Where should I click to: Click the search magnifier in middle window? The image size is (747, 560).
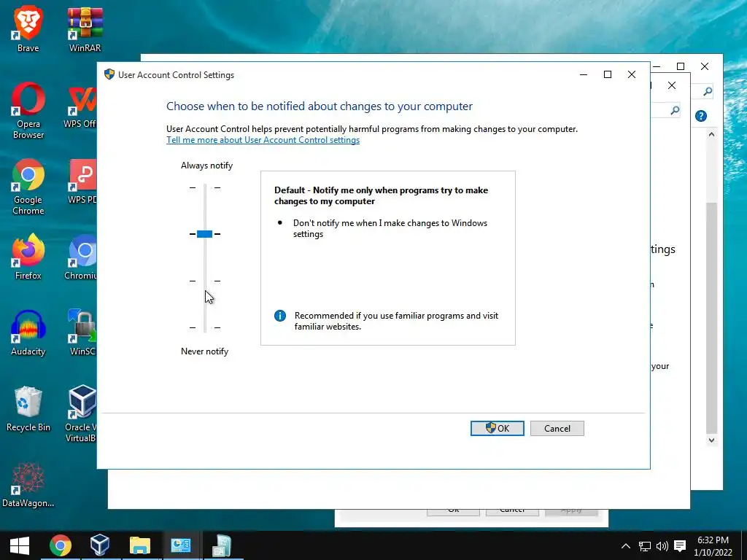pyautogui.click(x=675, y=111)
